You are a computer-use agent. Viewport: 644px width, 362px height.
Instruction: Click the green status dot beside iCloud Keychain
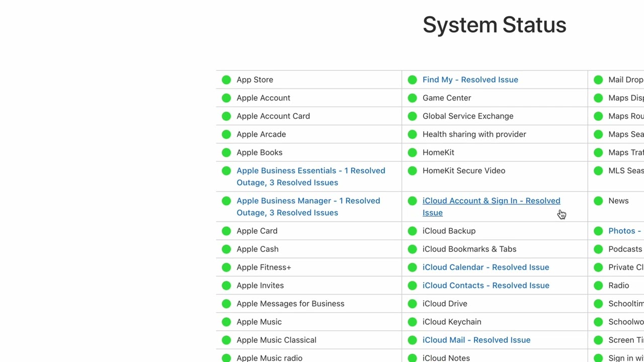click(x=413, y=322)
